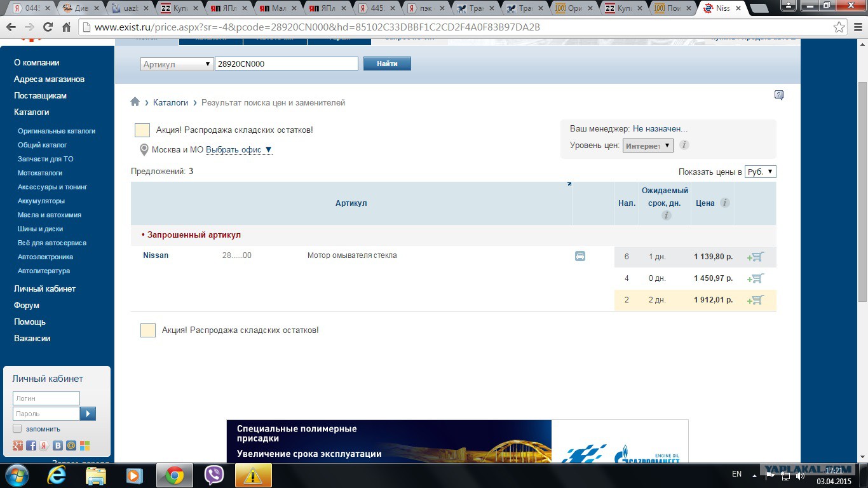Sign in with Microsoft icon
The image size is (868, 488).
(x=85, y=445)
